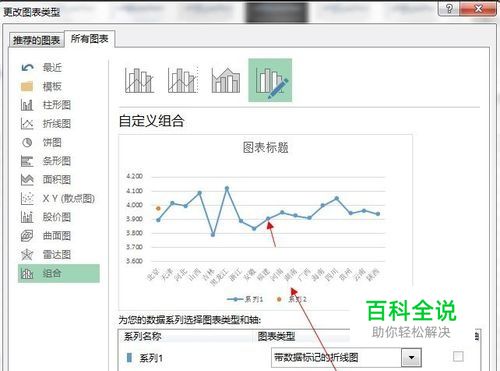Click the chart preview thumbnail

click(266, 223)
